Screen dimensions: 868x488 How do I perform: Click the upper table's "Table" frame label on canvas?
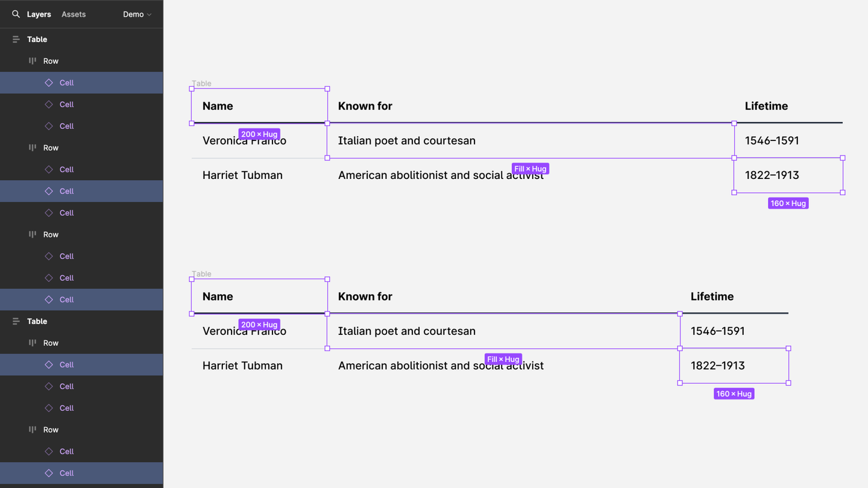[x=201, y=83]
